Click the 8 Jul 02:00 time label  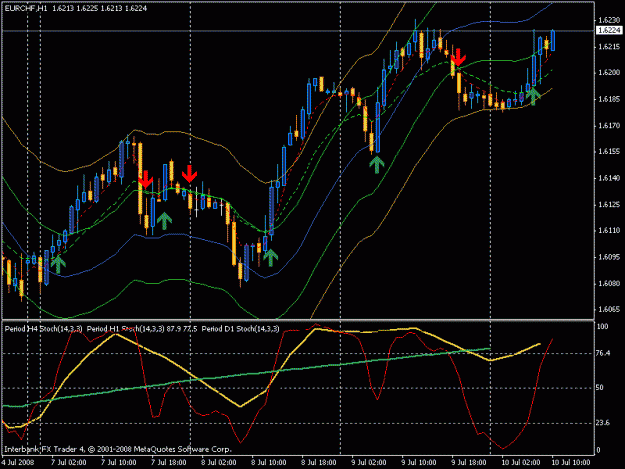[x=219, y=462]
